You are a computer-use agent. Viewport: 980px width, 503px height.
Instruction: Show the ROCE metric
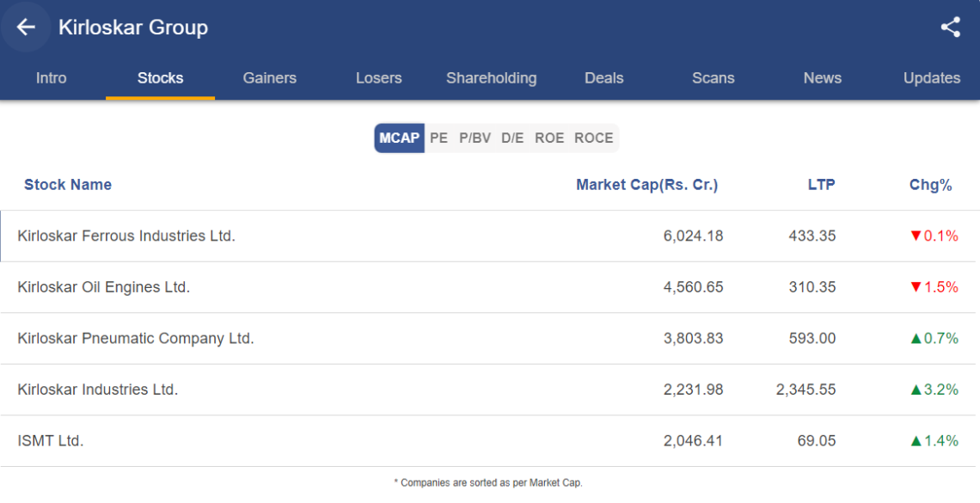click(594, 138)
